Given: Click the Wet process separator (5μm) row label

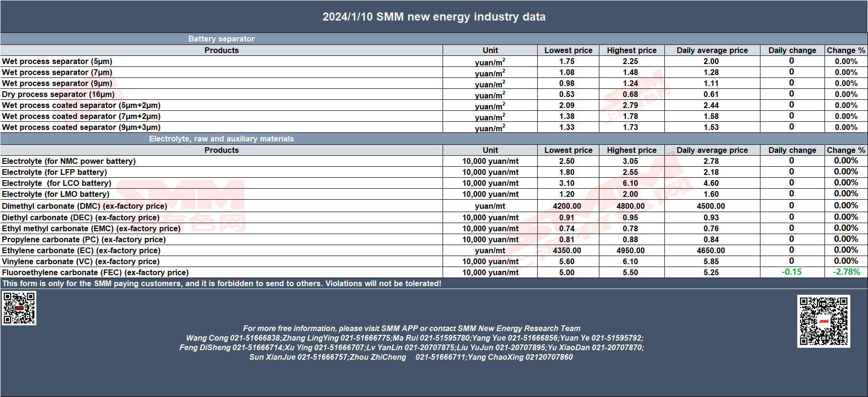Looking at the screenshot, I should (57, 61).
